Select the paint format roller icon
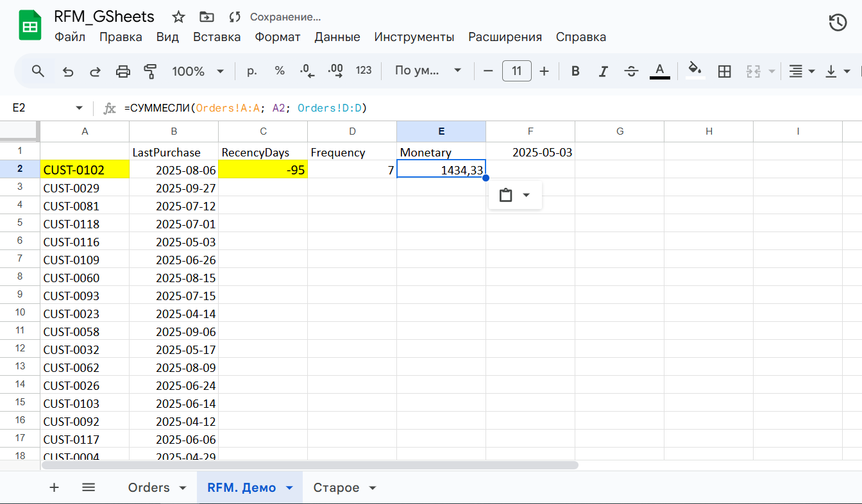Image resolution: width=862 pixels, height=504 pixels. click(x=150, y=71)
